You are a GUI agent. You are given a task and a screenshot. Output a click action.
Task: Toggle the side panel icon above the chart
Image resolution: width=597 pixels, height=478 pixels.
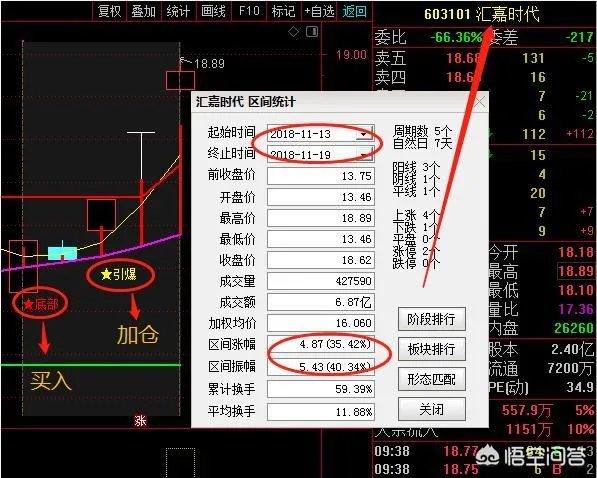312,31
